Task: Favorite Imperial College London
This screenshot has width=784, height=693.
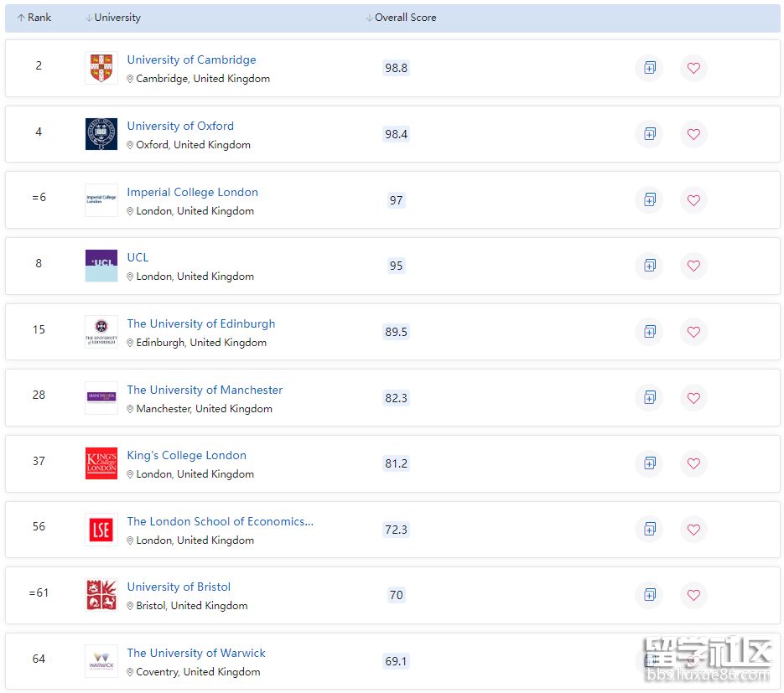Action: [x=693, y=200]
